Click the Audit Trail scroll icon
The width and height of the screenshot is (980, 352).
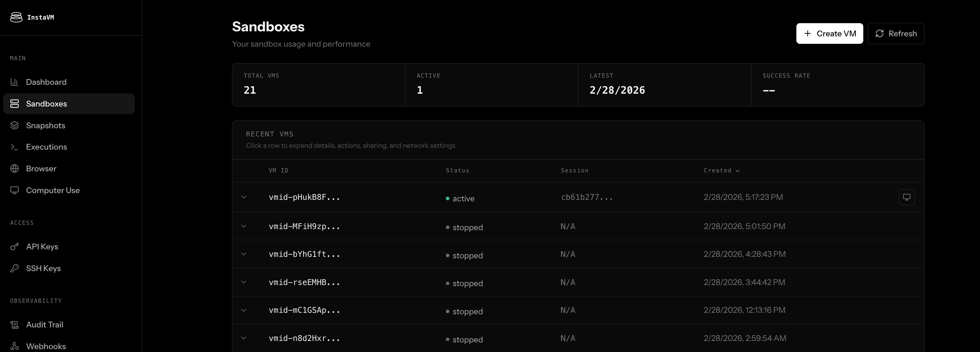(x=15, y=325)
